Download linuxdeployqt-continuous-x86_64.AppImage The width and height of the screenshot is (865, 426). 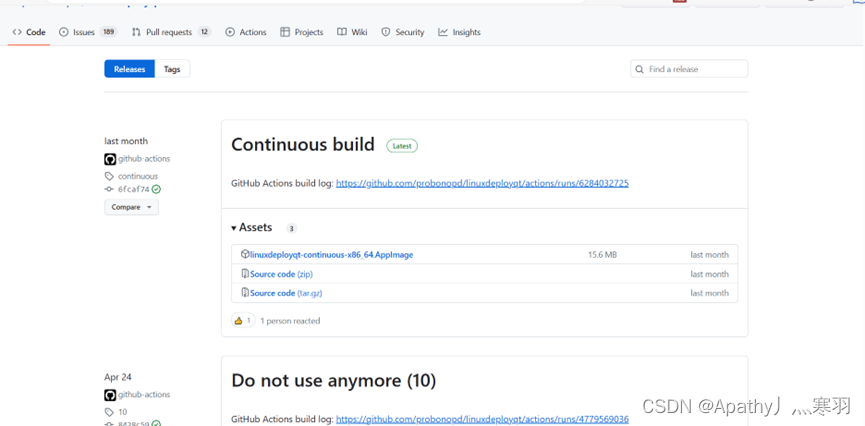click(x=332, y=255)
